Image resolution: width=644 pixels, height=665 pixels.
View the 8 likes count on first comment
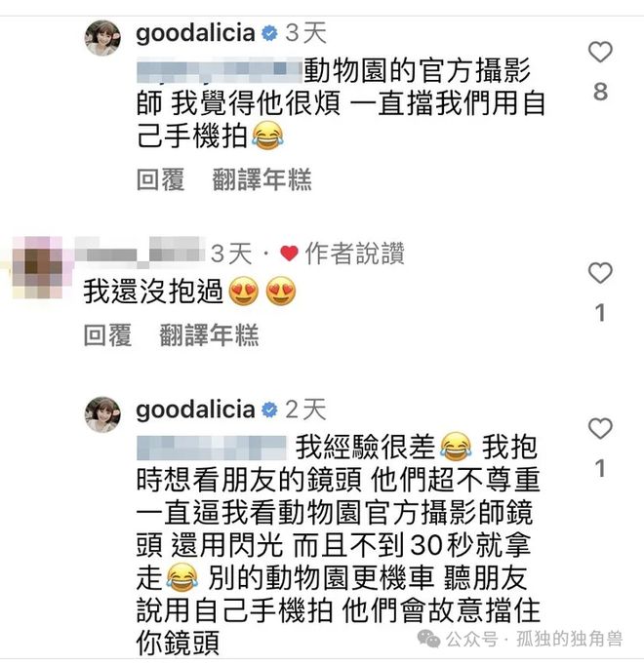[x=600, y=92]
